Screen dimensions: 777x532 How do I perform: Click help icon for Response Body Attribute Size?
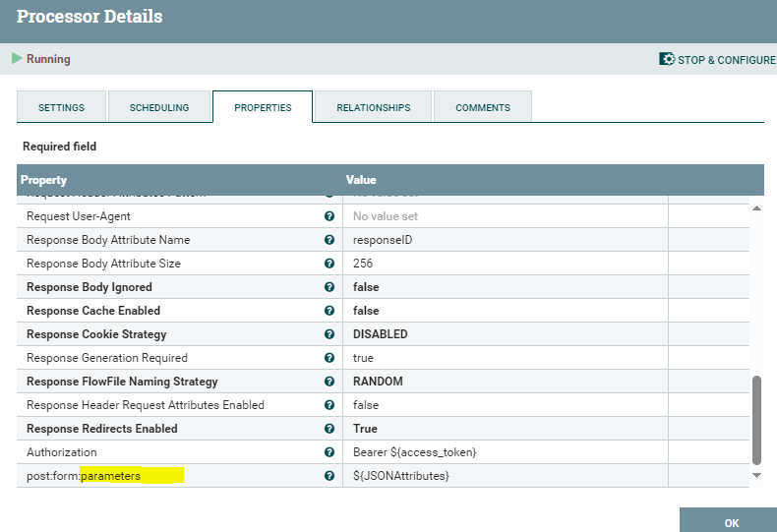(329, 264)
